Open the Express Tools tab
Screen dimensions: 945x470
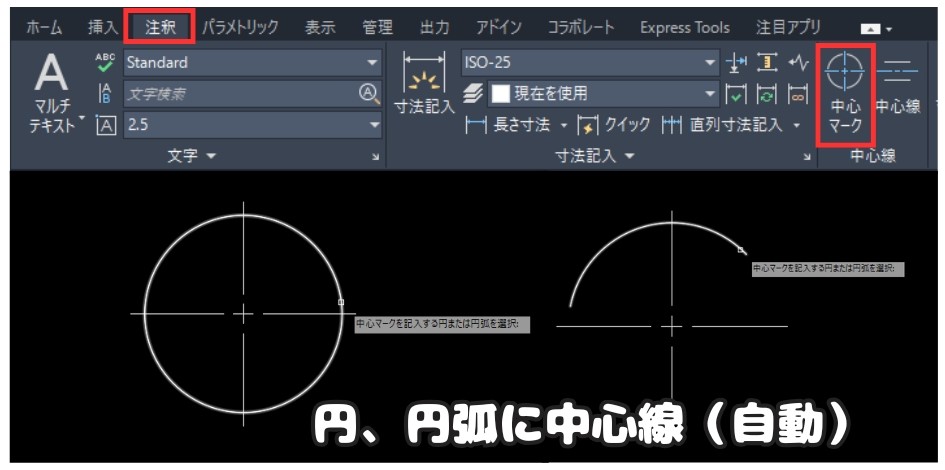pyautogui.click(x=685, y=28)
